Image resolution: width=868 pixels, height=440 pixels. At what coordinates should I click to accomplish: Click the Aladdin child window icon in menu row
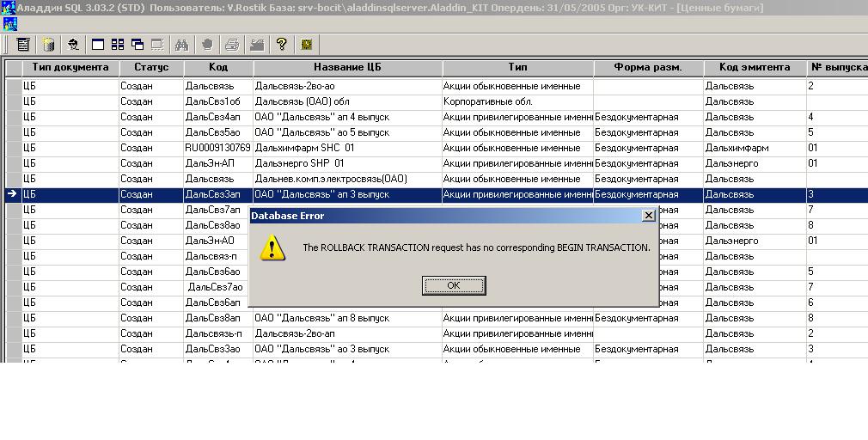coord(10,24)
